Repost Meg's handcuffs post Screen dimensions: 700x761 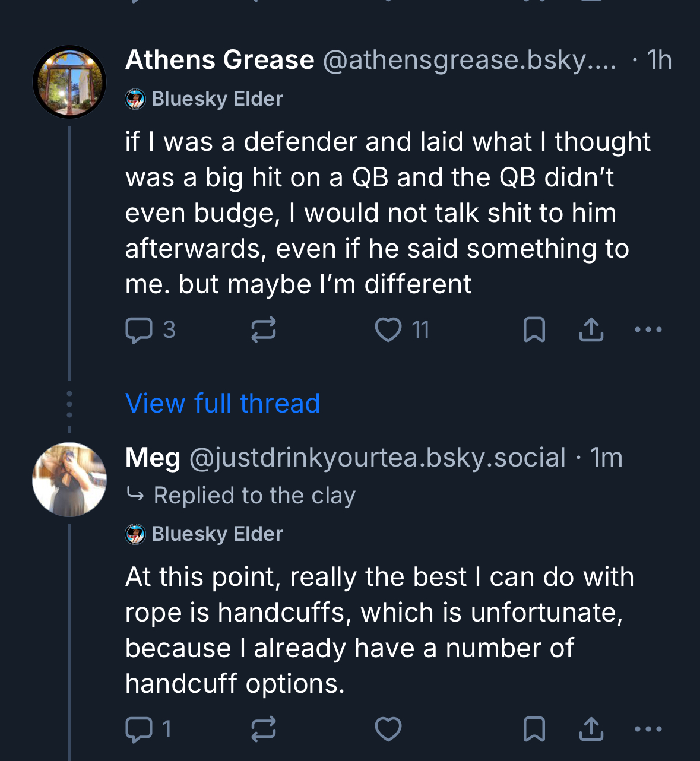point(263,730)
